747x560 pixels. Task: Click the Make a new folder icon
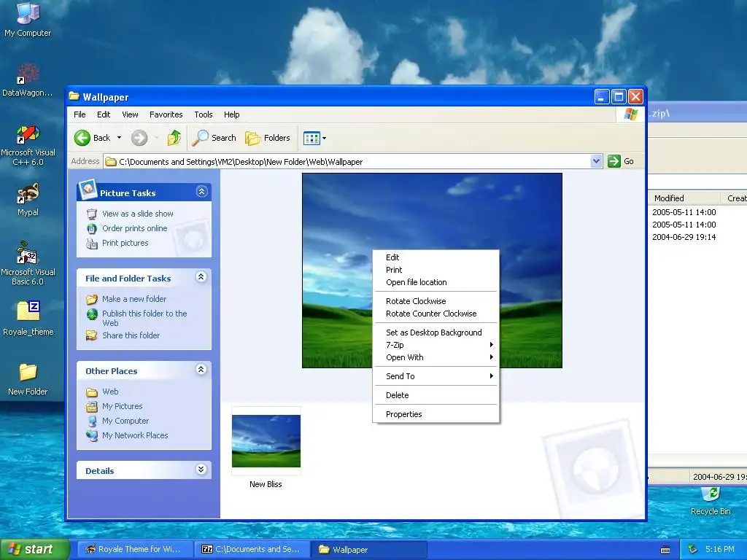click(91, 300)
